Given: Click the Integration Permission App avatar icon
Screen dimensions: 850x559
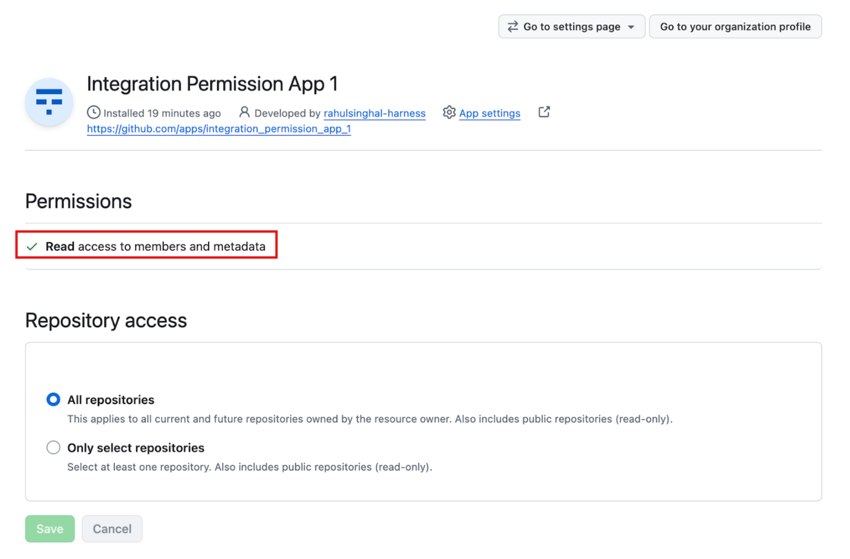Looking at the screenshot, I should [49, 101].
